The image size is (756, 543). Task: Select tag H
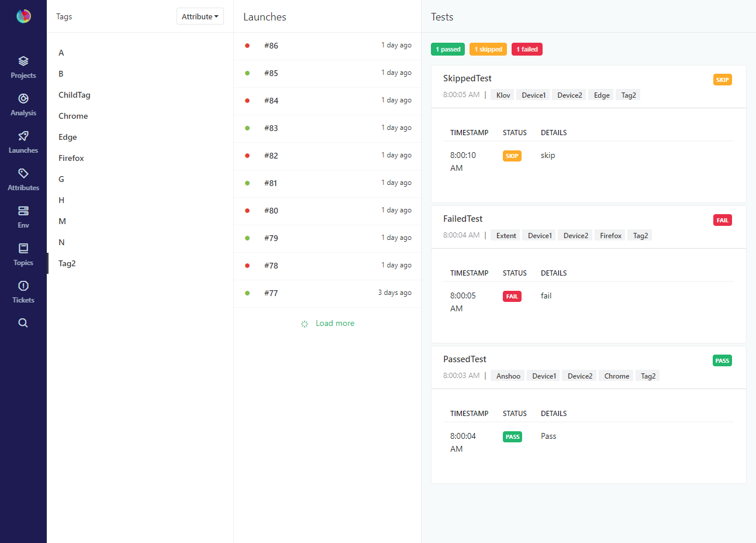140,200
